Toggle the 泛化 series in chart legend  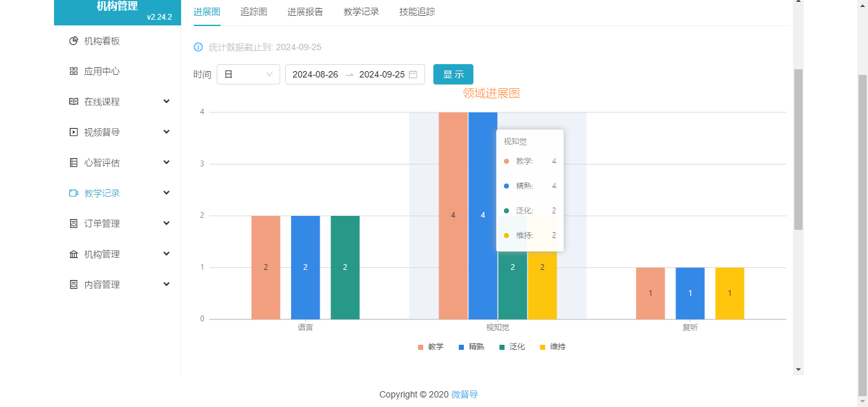512,347
